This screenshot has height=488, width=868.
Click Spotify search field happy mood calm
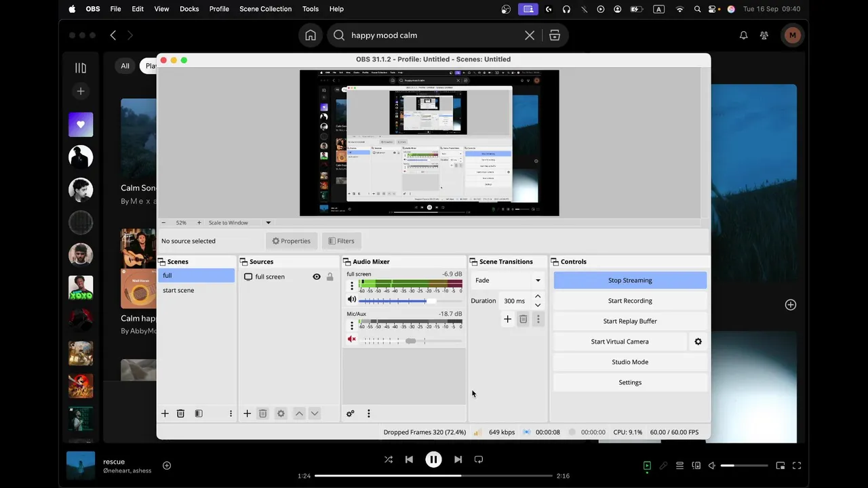click(434, 35)
